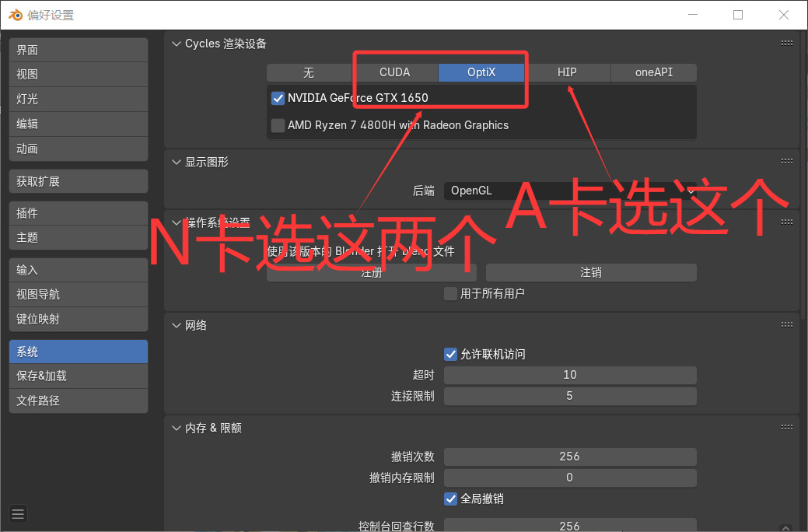Open 文件路径 preferences section
Screen dimensions: 808x532
click(79, 401)
